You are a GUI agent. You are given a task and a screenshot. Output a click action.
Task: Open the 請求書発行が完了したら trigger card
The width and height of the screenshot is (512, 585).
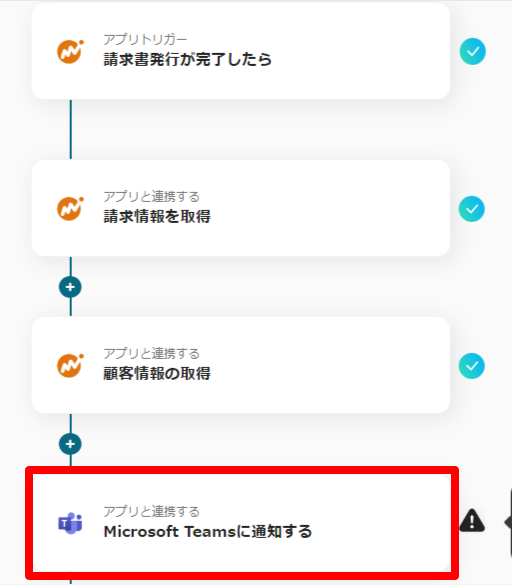tap(241, 51)
